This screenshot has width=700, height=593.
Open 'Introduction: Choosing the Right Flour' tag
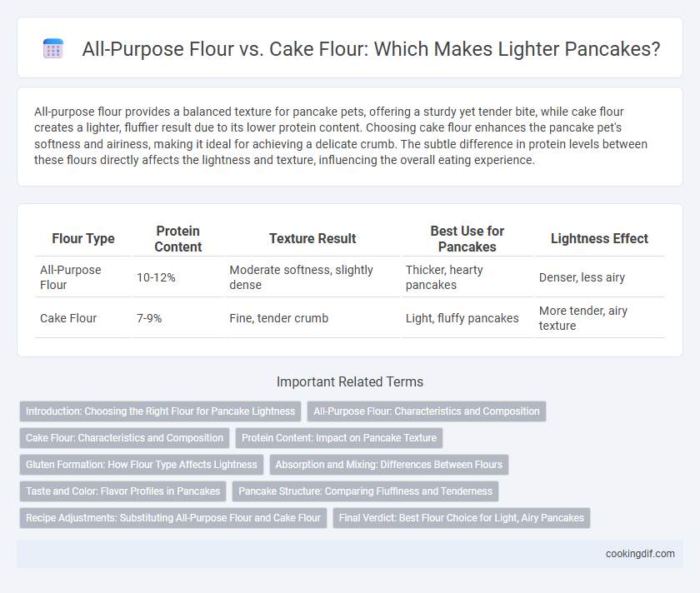pos(160,411)
